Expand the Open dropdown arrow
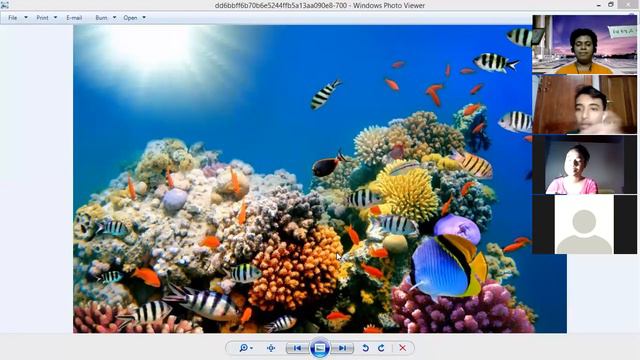Image resolution: width=640 pixels, height=360 pixels. [x=144, y=18]
